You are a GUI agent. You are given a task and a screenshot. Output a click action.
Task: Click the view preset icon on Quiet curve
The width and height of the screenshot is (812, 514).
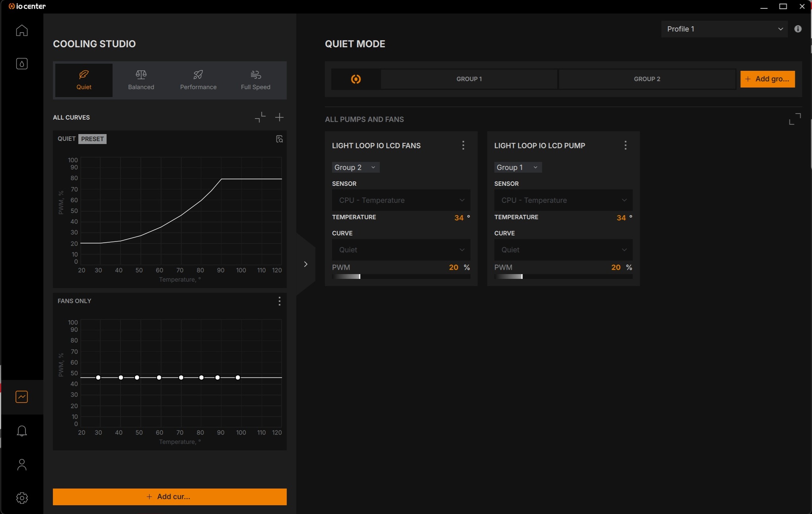point(280,139)
